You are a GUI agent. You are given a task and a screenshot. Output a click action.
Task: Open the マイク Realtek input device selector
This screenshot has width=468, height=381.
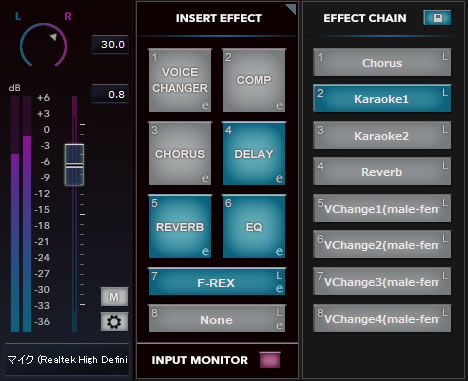[67, 360]
